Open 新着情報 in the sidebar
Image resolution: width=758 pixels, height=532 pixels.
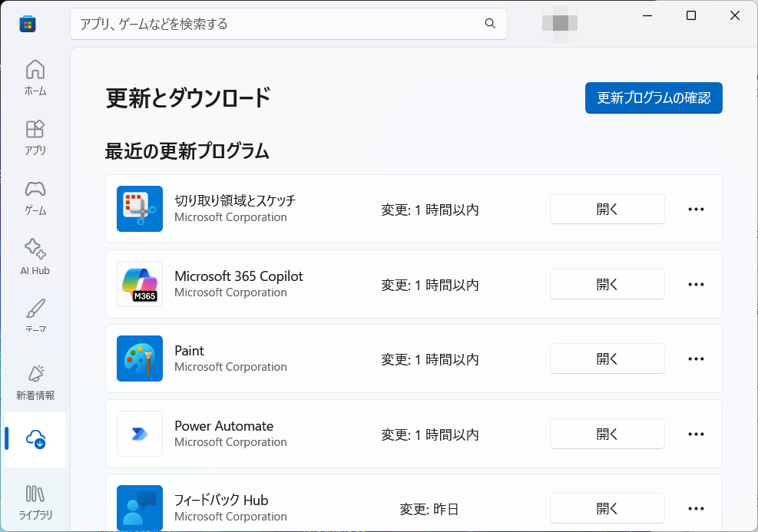point(35,383)
